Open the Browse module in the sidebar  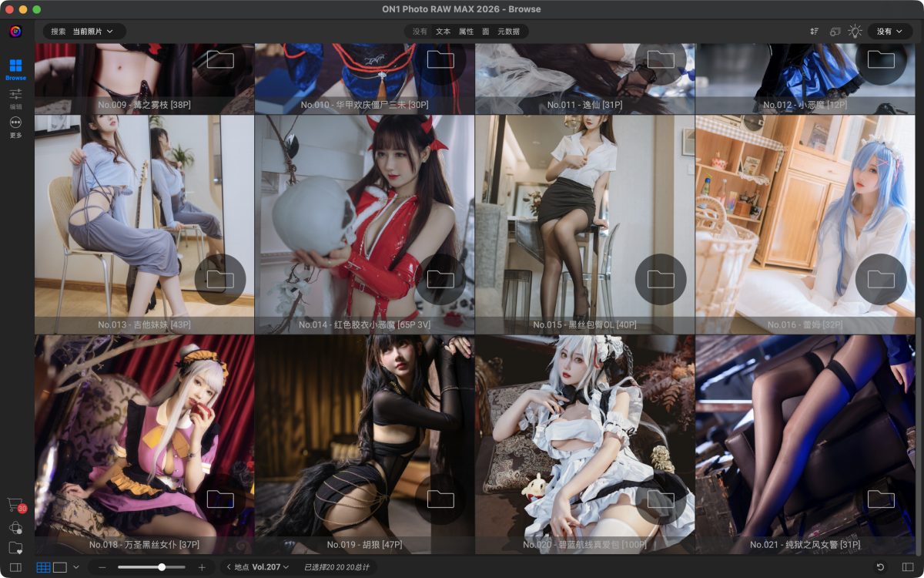(x=15, y=69)
